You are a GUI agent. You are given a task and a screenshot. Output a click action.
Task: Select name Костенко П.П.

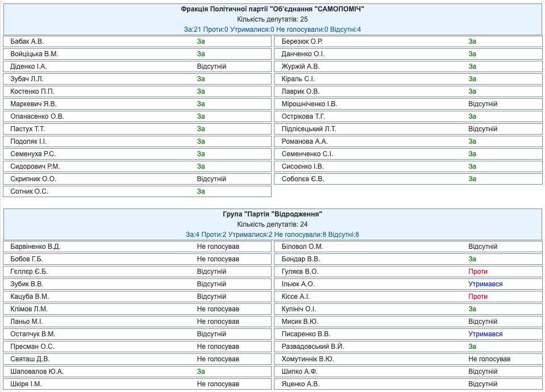point(32,91)
